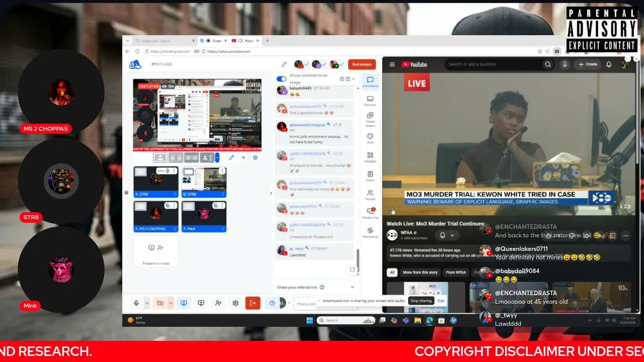Open the People panel icon
The image size is (644, 362).
pos(370,195)
